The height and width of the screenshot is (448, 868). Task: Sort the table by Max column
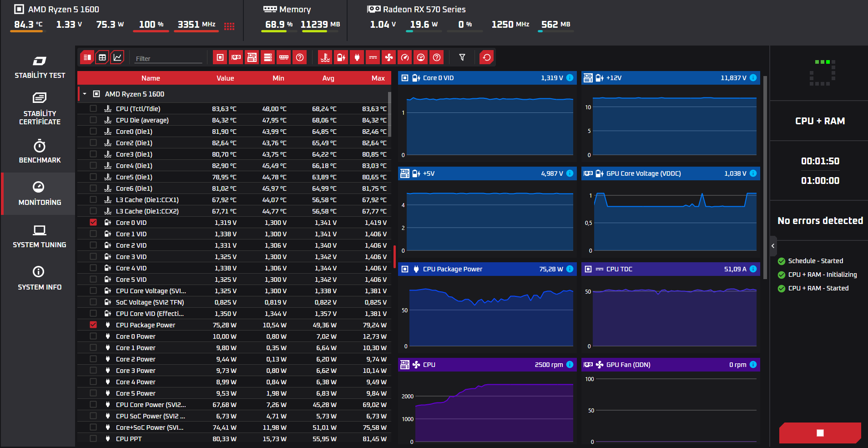(378, 78)
